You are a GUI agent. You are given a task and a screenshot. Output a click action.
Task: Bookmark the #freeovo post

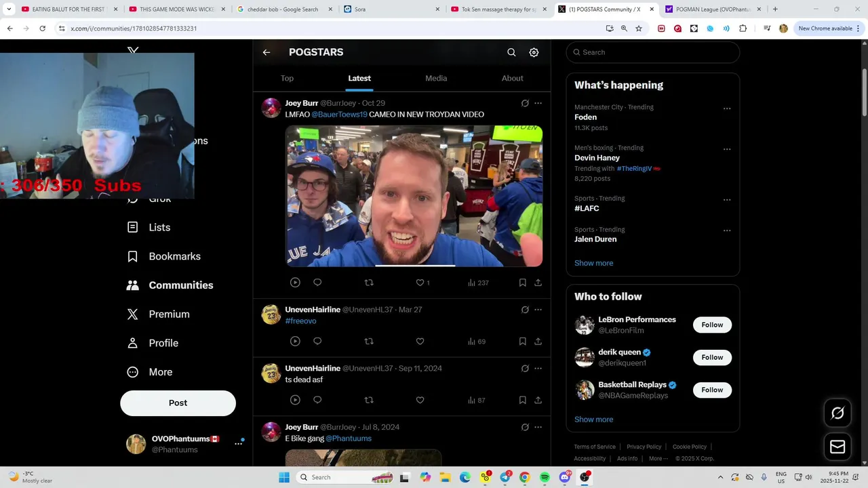click(522, 342)
